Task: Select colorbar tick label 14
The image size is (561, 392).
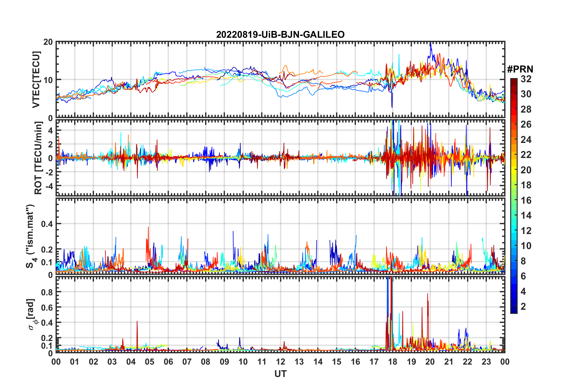Action: point(526,215)
